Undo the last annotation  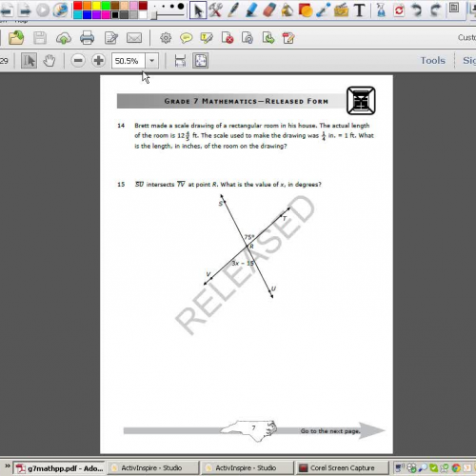click(x=416, y=10)
